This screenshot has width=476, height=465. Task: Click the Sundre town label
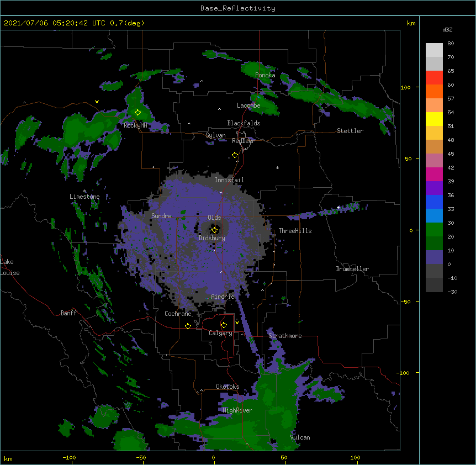[161, 216]
